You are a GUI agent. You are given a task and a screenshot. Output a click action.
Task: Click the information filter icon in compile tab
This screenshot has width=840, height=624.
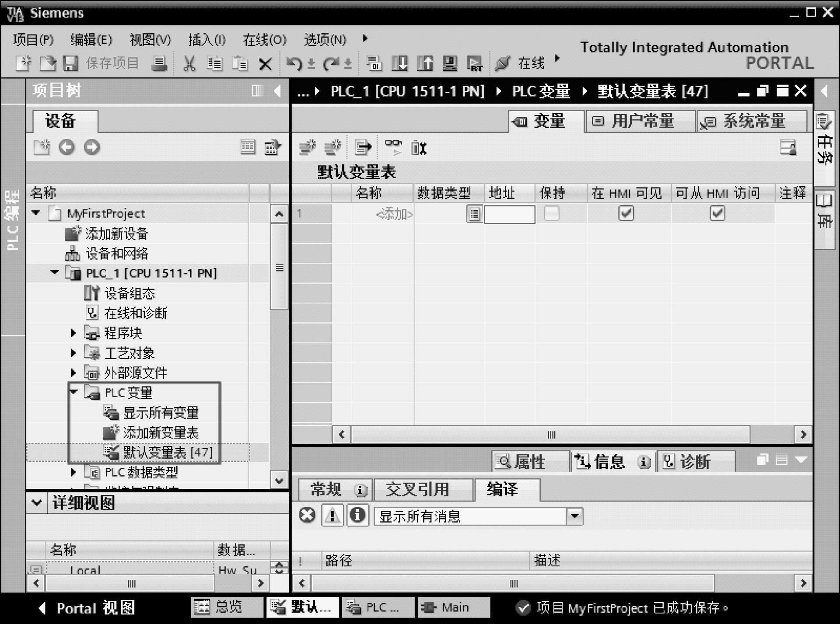point(357,515)
